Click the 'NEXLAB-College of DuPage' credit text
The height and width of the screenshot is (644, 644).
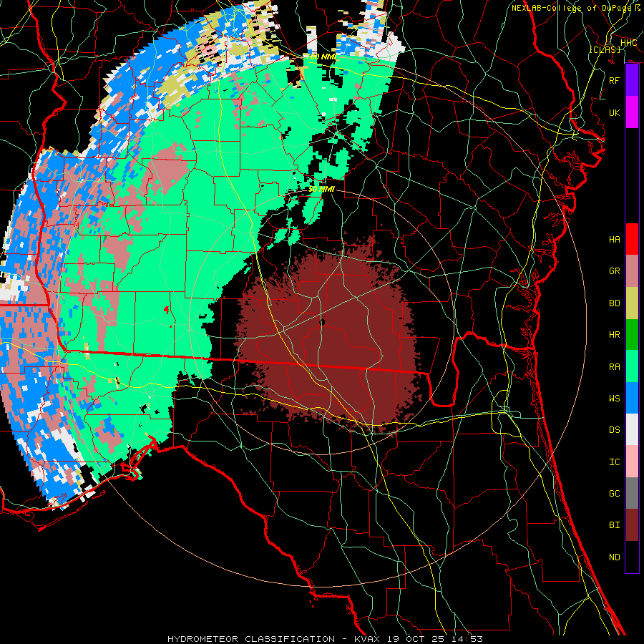click(x=573, y=8)
